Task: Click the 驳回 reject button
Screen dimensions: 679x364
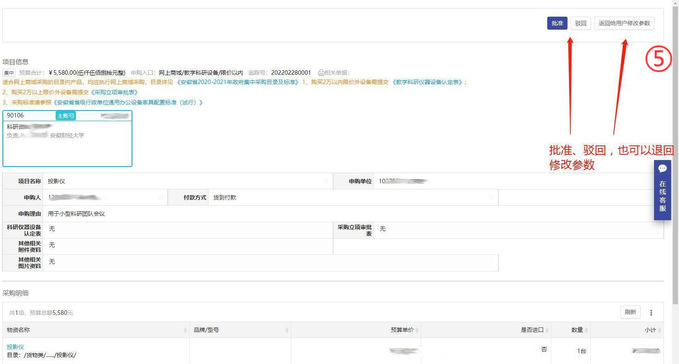Action: [x=581, y=23]
